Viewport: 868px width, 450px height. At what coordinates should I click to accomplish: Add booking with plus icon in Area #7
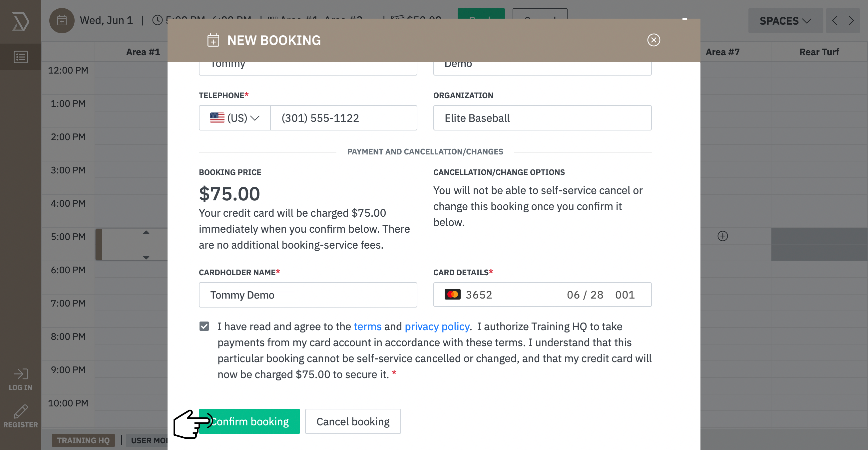[722, 236]
